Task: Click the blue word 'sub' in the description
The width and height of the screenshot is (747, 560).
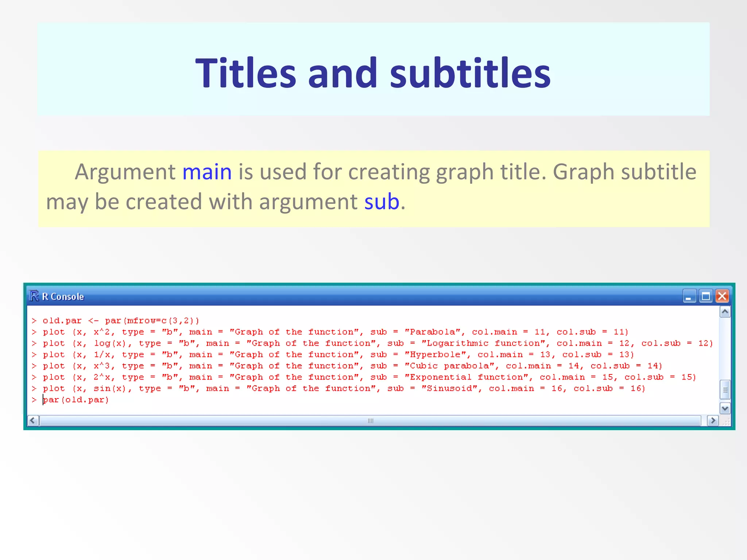Action: [382, 202]
